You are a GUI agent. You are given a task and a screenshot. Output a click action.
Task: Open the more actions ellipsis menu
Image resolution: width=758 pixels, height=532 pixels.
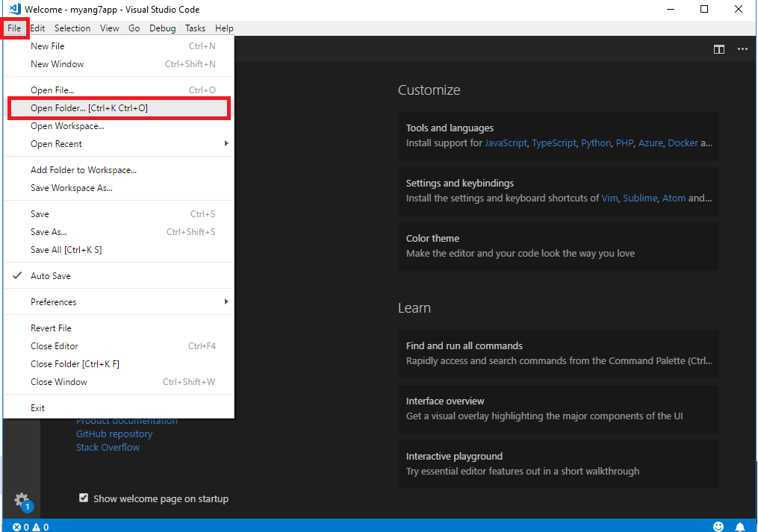[x=742, y=48]
